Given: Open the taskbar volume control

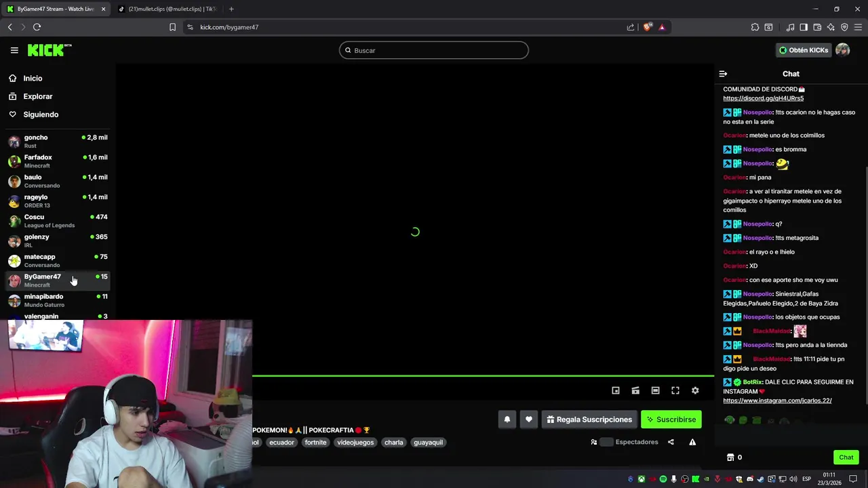Looking at the screenshot, I should [793, 479].
